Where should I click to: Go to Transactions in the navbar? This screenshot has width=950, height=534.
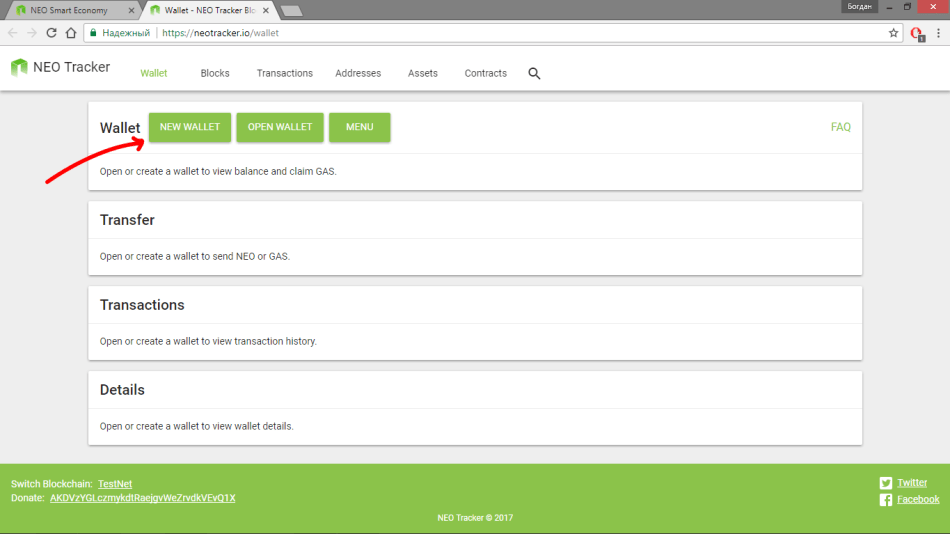284,73
